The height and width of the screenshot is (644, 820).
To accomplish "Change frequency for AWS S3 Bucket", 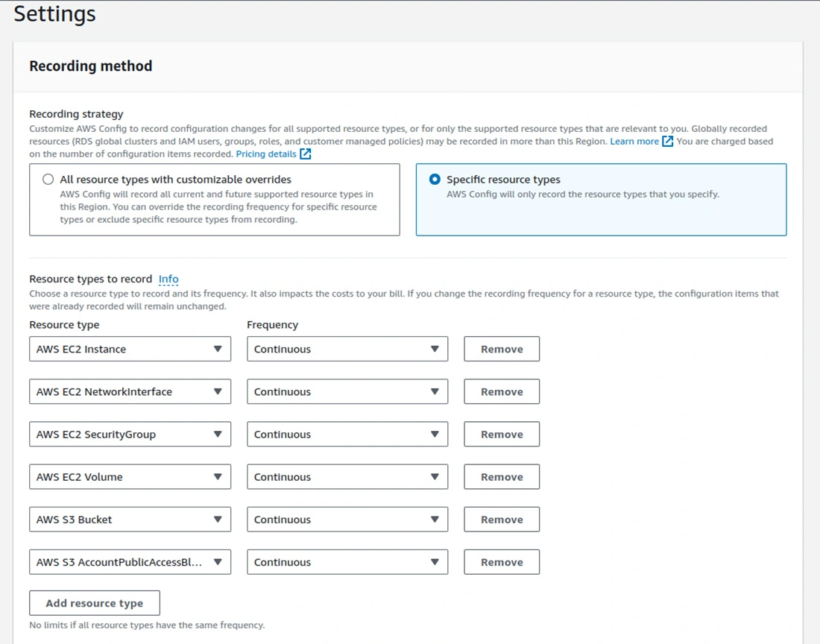I will 347,519.
